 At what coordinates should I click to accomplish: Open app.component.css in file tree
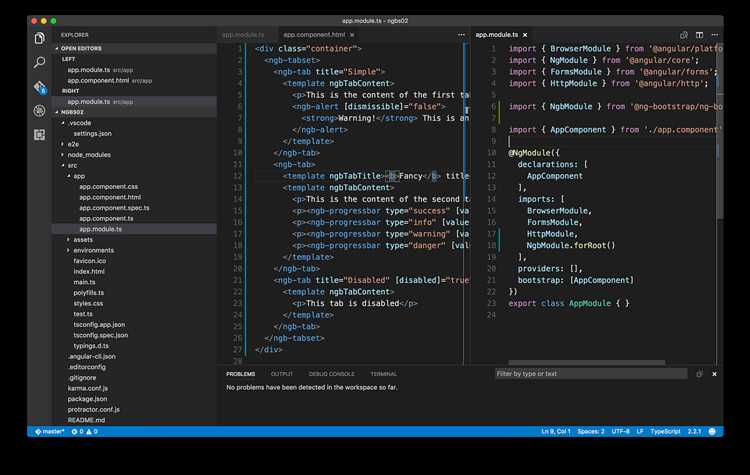[x=109, y=187]
